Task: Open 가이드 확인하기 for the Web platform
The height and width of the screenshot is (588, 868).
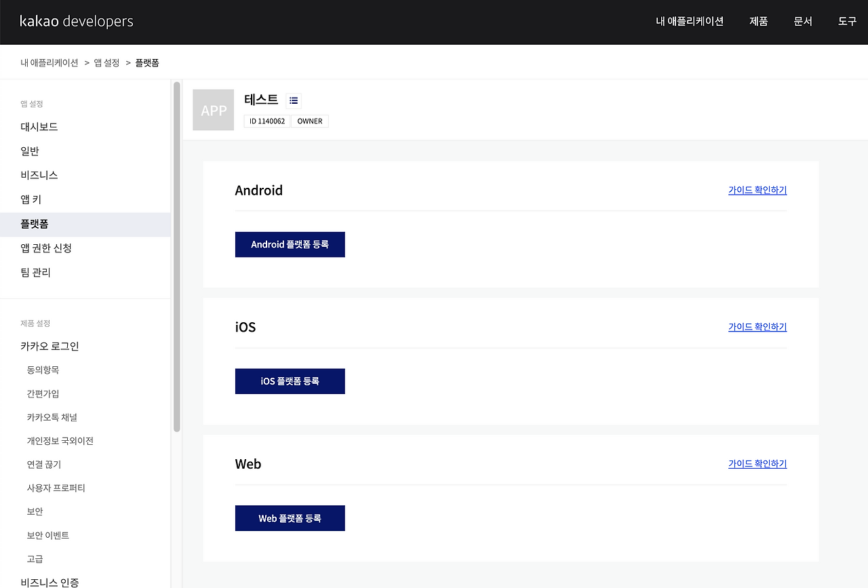Action: [757, 463]
